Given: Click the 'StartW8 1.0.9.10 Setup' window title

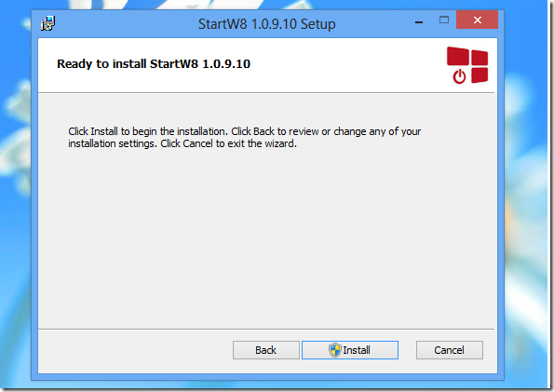Looking at the screenshot, I should point(266,24).
